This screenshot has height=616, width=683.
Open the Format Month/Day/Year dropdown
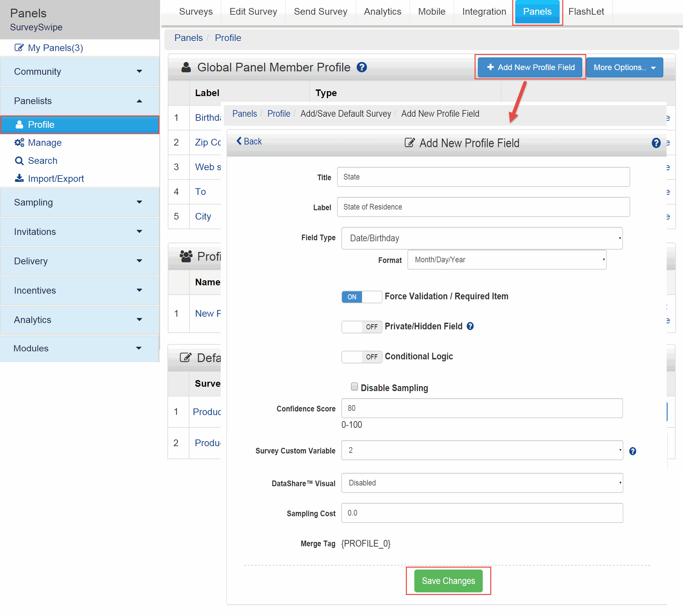click(x=507, y=260)
